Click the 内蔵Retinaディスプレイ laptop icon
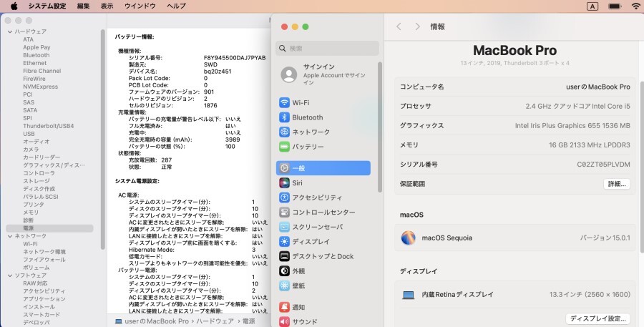 click(409, 295)
